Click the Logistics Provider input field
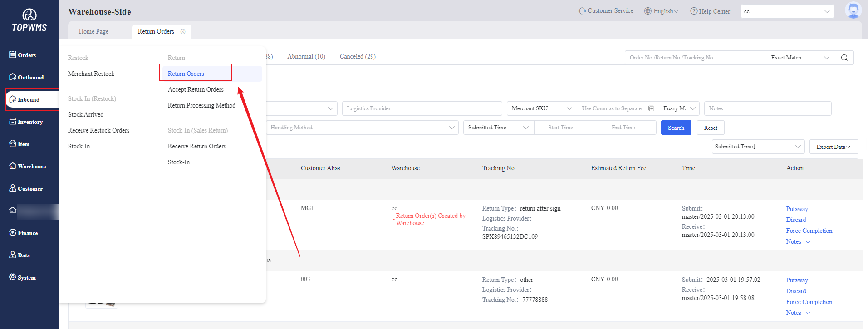Image resolution: width=868 pixels, height=329 pixels. (x=422, y=108)
